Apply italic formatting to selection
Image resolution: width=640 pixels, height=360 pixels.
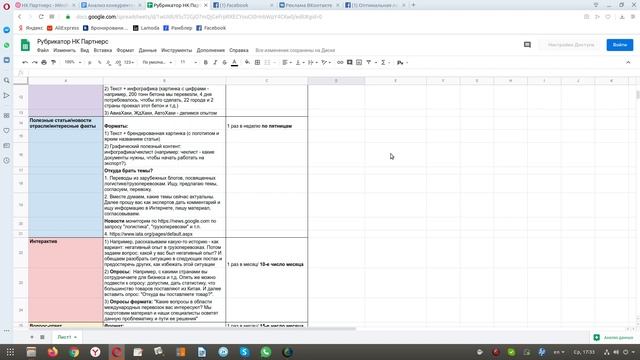click(215, 62)
